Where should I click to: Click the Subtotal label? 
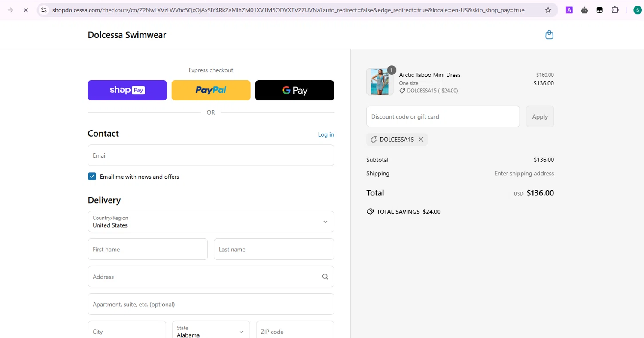377,160
